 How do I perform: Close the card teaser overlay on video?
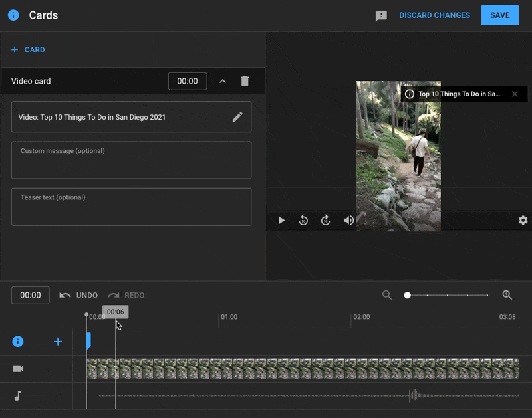click(x=514, y=94)
